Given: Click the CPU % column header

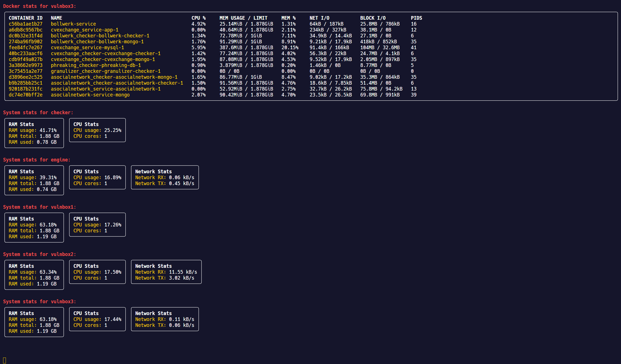Looking at the screenshot, I should [199, 18].
